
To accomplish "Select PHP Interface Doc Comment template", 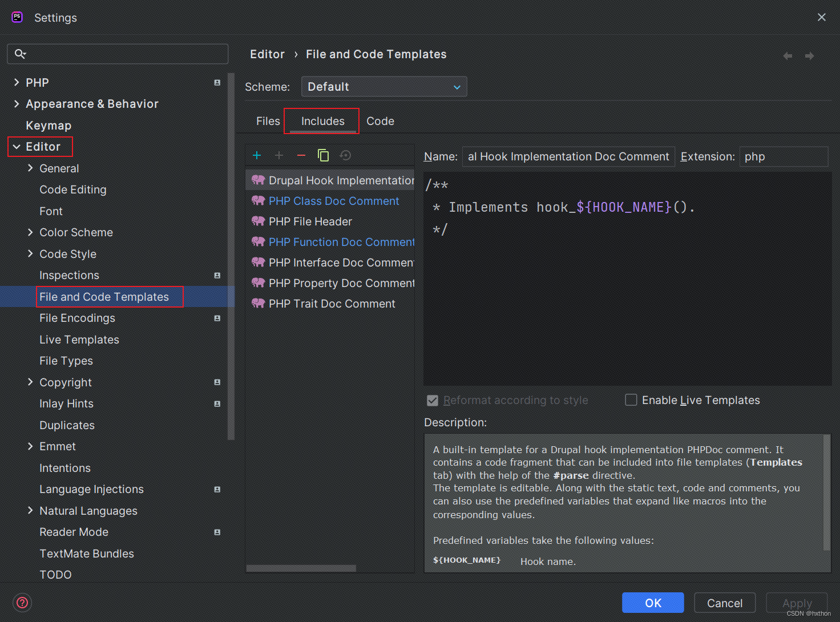I will (330, 262).
